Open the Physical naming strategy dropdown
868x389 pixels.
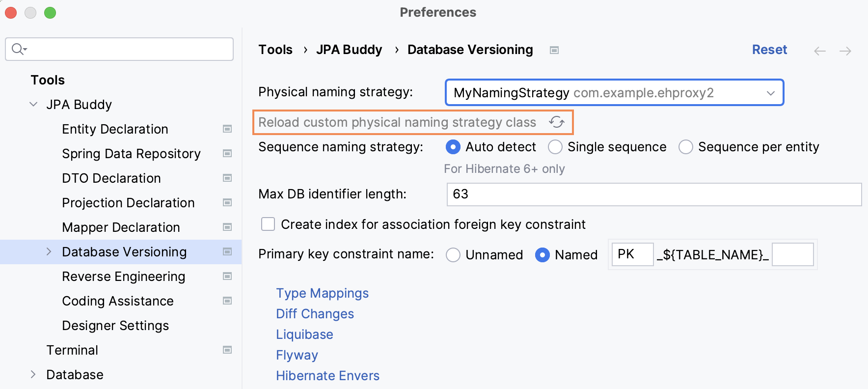tap(614, 92)
